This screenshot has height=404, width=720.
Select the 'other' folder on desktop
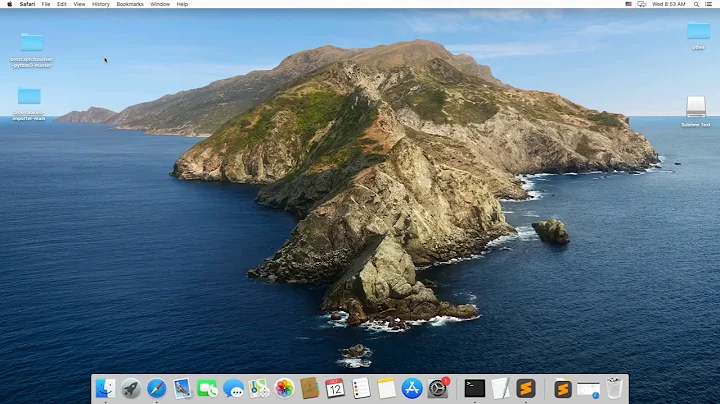(x=698, y=35)
